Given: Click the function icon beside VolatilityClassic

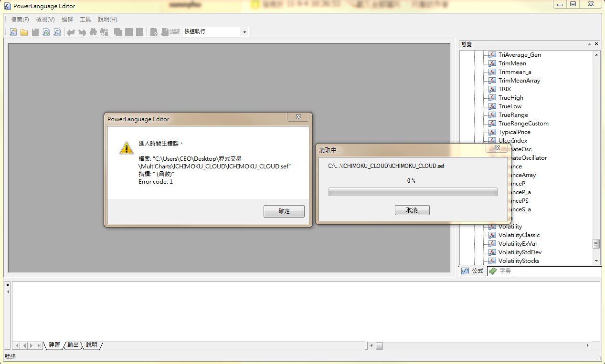Looking at the screenshot, I should click(492, 235).
